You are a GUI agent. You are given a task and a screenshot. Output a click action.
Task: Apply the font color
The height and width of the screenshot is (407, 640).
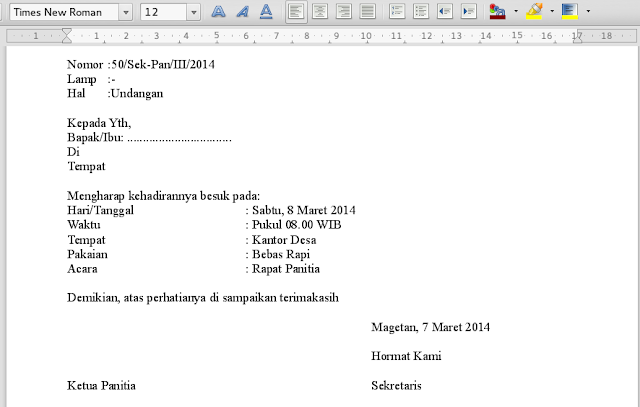tap(498, 11)
